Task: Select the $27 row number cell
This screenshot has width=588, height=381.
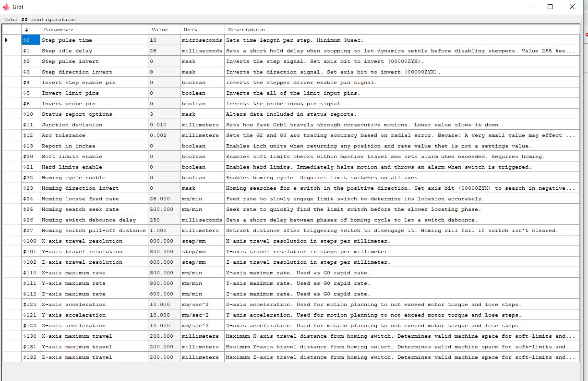Action: [x=31, y=231]
